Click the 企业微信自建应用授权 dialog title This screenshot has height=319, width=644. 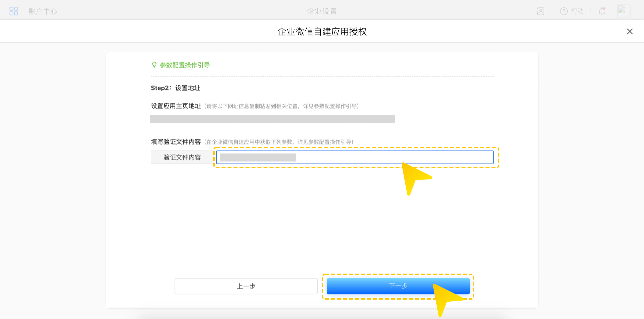coord(322,32)
